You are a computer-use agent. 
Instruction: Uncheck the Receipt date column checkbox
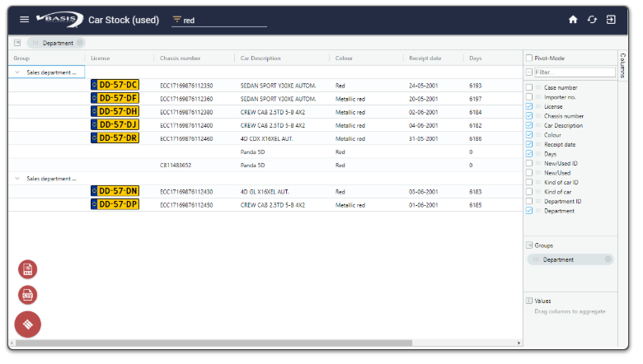tap(529, 144)
